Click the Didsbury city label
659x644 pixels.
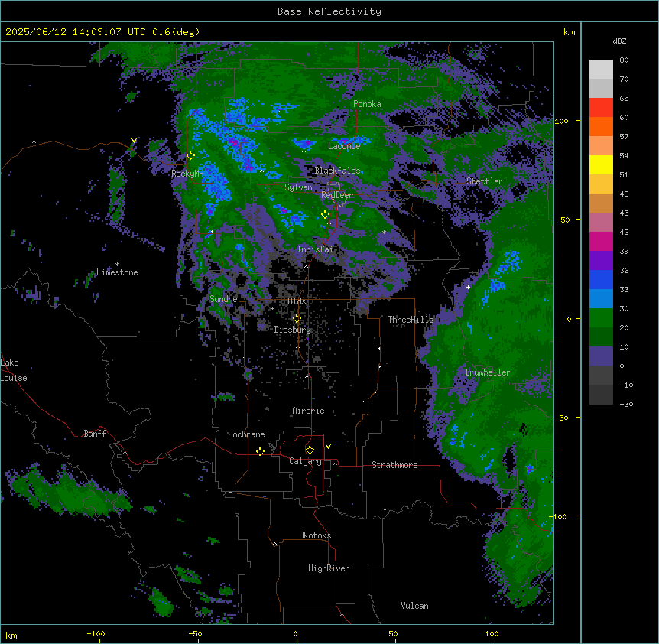(x=293, y=330)
